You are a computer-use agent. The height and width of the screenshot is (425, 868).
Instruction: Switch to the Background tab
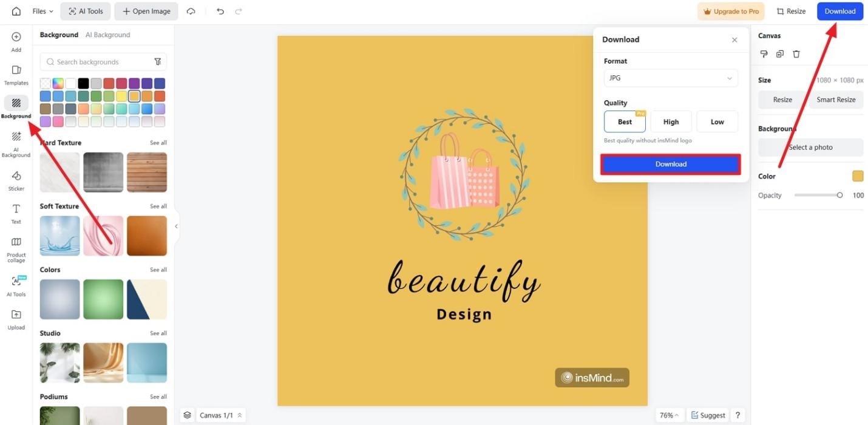pyautogui.click(x=59, y=35)
